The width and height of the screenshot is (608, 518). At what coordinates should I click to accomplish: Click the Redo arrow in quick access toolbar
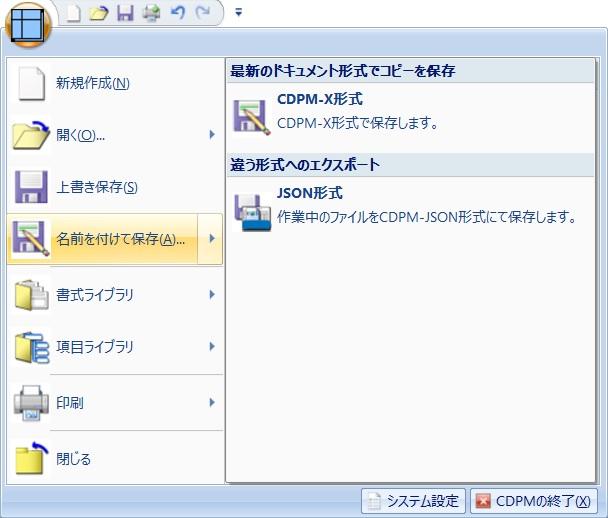pyautogui.click(x=203, y=13)
